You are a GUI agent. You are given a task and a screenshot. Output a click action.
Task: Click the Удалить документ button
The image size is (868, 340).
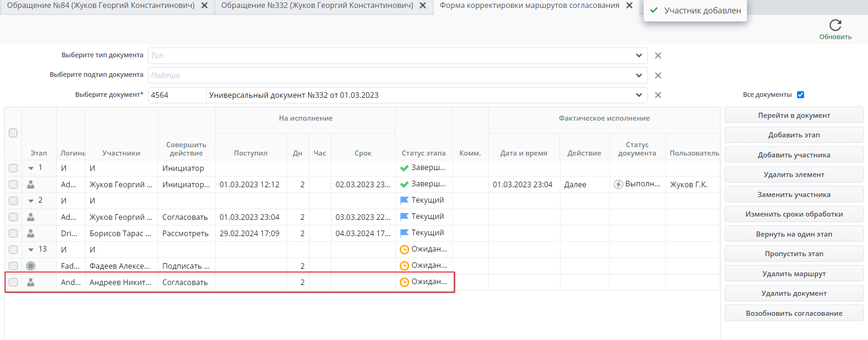[794, 293]
